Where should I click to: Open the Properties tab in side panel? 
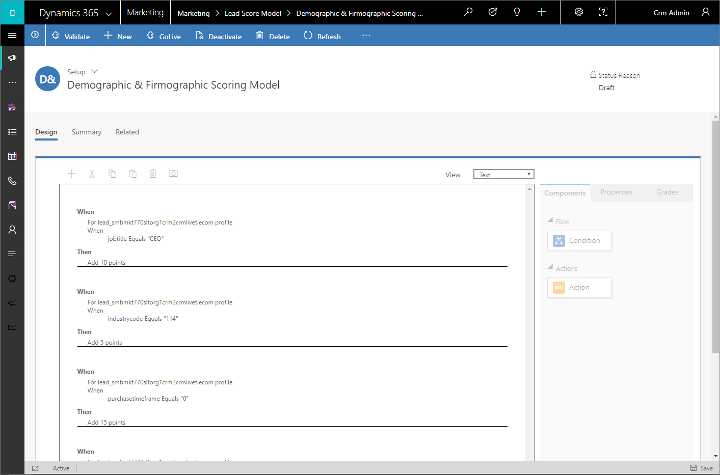[x=616, y=192]
